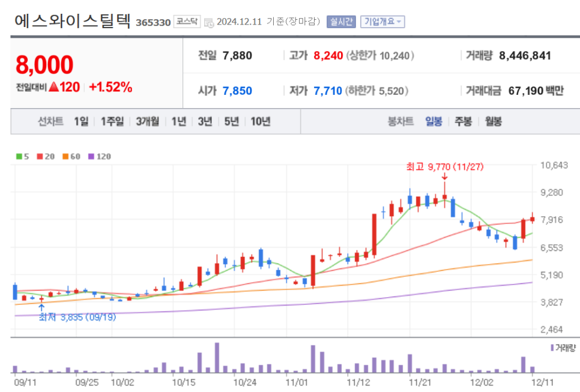Select the 일봉 candlestick tab
Screen dimensions: 580x392
click(x=433, y=121)
